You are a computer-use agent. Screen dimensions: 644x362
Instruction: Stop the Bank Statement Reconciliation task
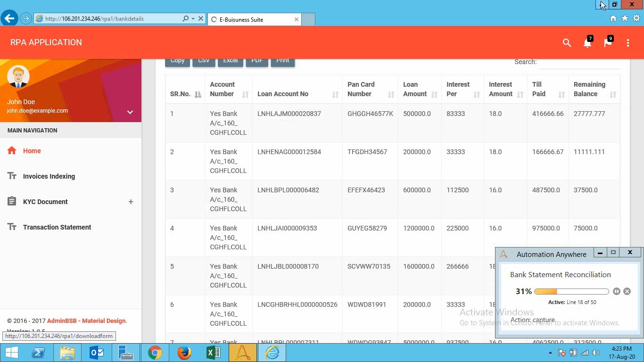click(627, 291)
